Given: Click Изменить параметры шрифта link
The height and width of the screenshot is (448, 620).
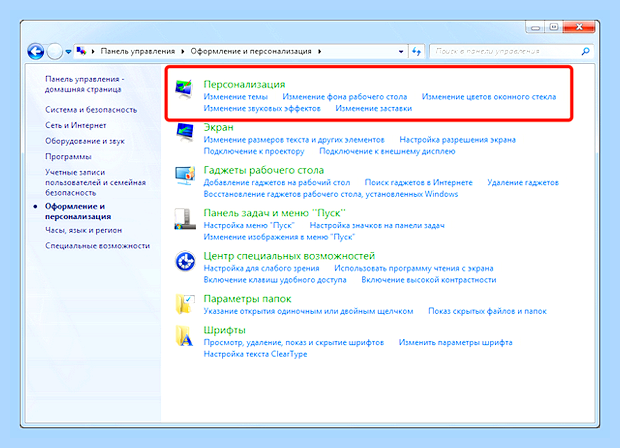Looking at the screenshot, I should (x=456, y=342).
